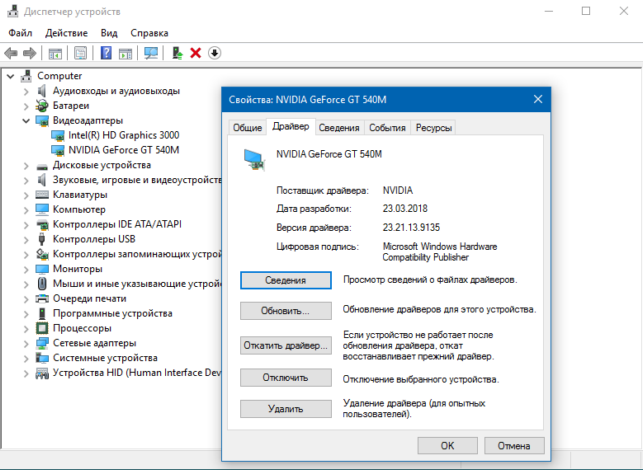Click the Сведения driver details button
This screenshot has width=643, height=470.
(286, 281)
